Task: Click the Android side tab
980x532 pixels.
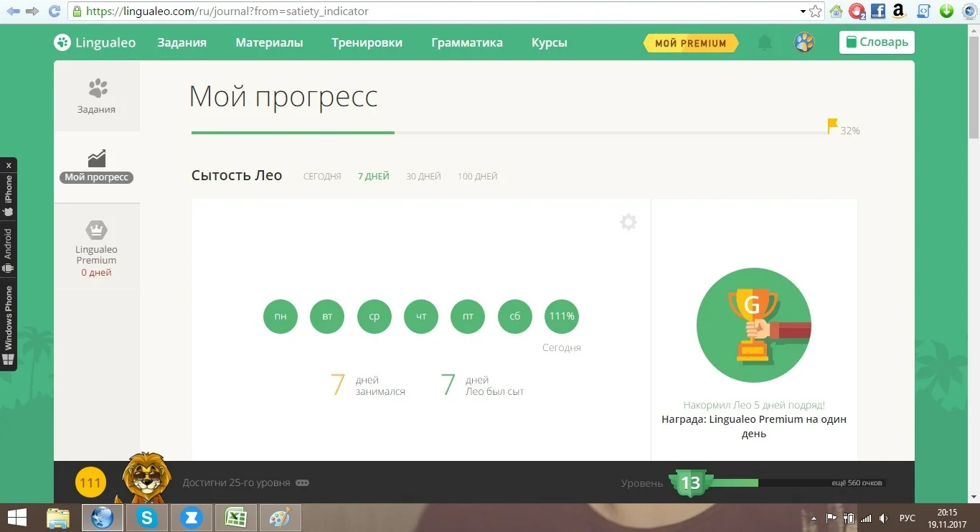Action: point(9,250)
